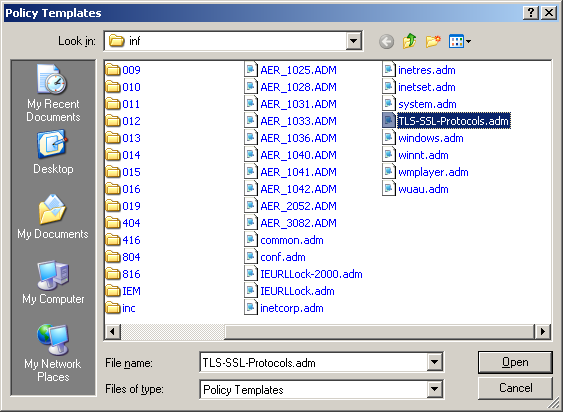Select the system.adm file
Image resolution: width=563 pixels, height=412 pixels.
pyautogui.click(x=419, y=104)
